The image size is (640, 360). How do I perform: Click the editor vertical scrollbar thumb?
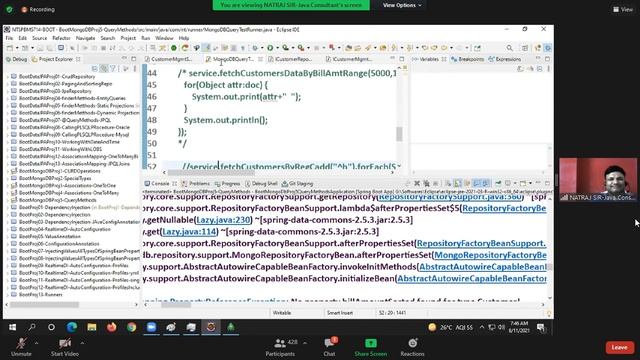click(399, 134)
